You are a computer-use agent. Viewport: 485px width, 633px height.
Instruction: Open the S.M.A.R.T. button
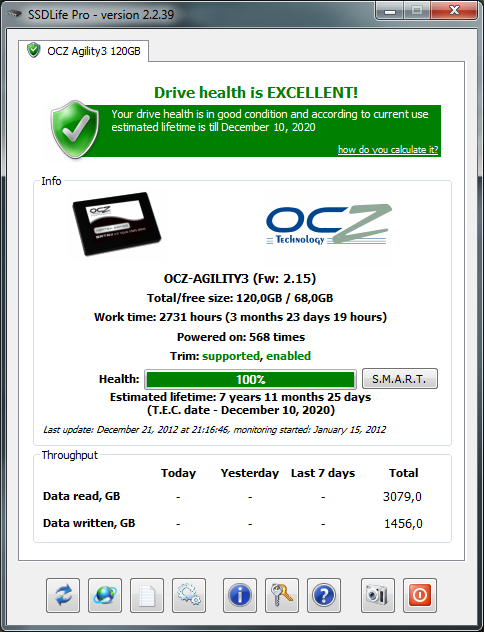click(400, 379)
